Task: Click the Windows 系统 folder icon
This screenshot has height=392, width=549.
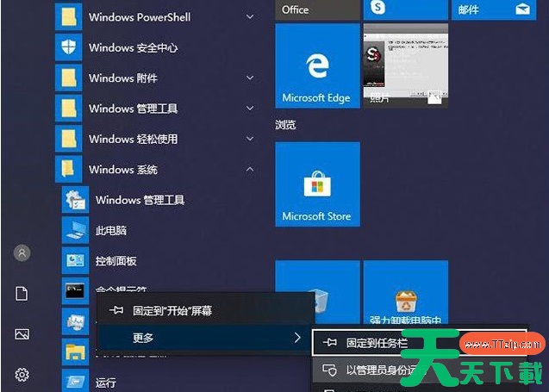Action: 69,169
